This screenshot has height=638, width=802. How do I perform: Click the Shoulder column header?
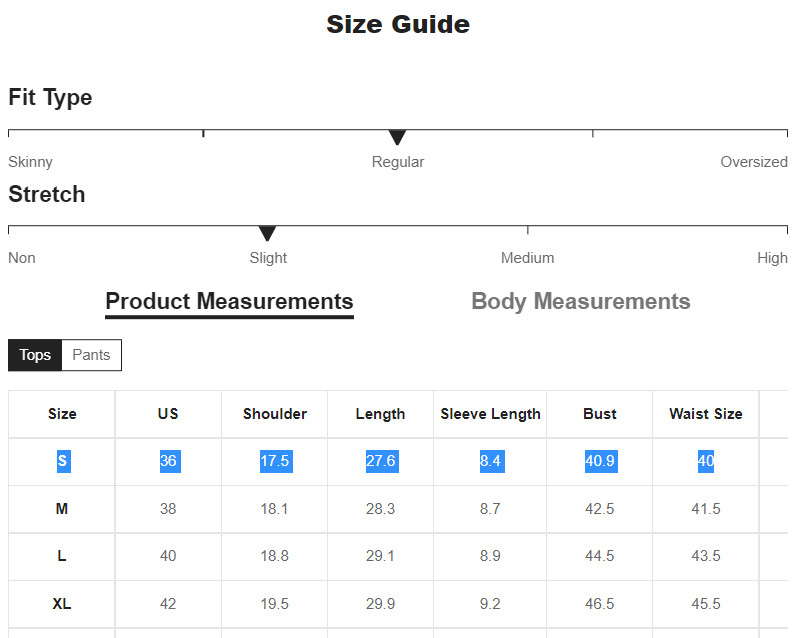click(x=275, y=414)
